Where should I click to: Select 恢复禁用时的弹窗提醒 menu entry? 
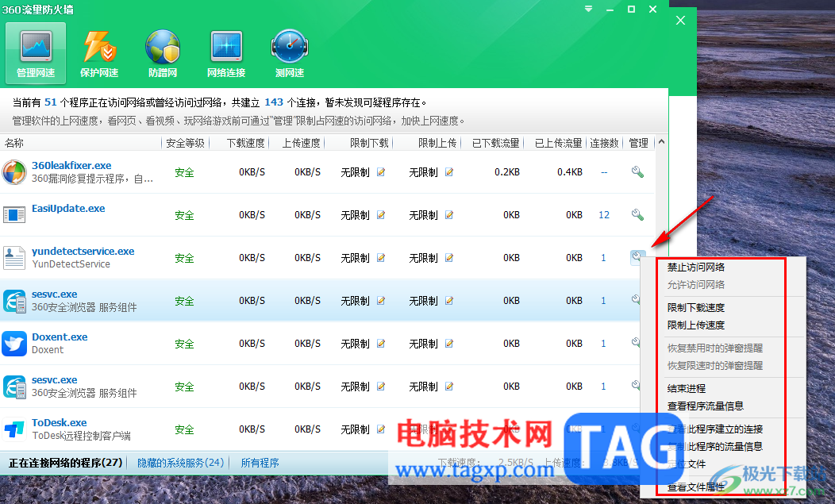(x=714, y=348)
